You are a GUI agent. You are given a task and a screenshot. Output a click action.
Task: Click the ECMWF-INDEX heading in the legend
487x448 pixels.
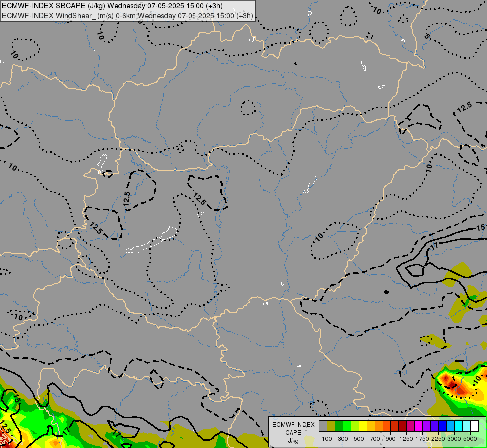coord(293,425)
